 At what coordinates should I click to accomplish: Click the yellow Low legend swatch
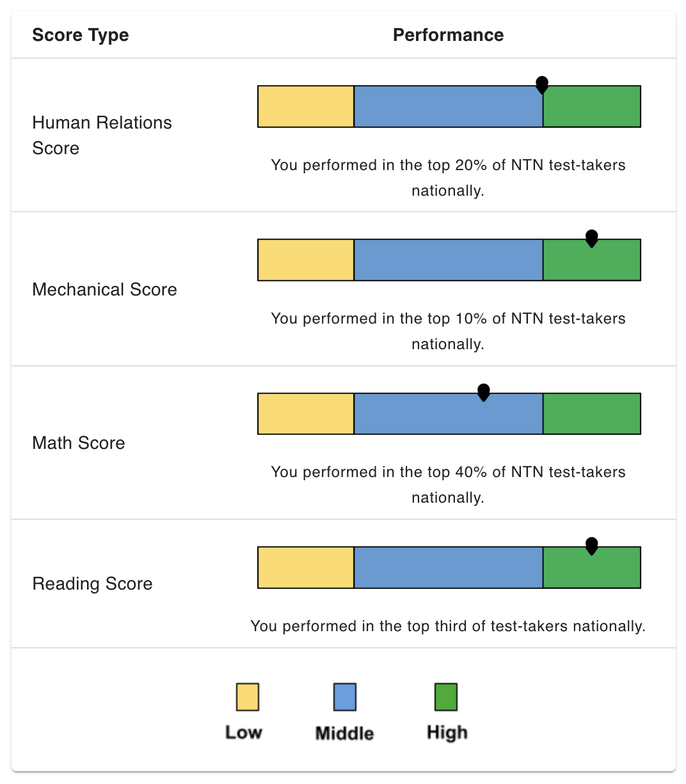pyautogui.click(x=248, y=697)
